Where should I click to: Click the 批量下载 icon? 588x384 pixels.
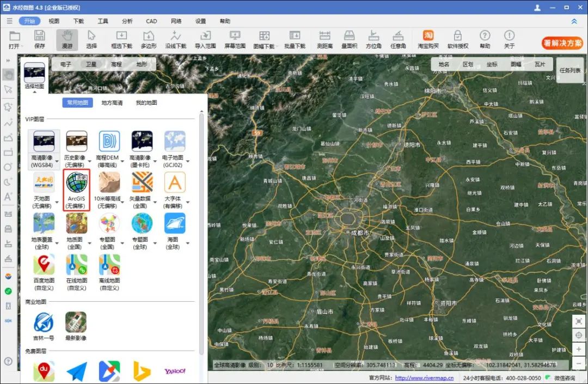[295, 40]
